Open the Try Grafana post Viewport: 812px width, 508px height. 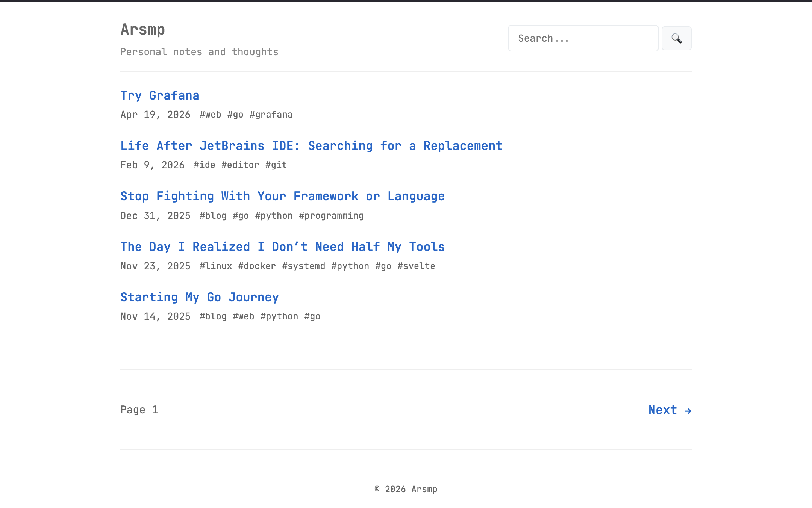(x=160, y=95)
